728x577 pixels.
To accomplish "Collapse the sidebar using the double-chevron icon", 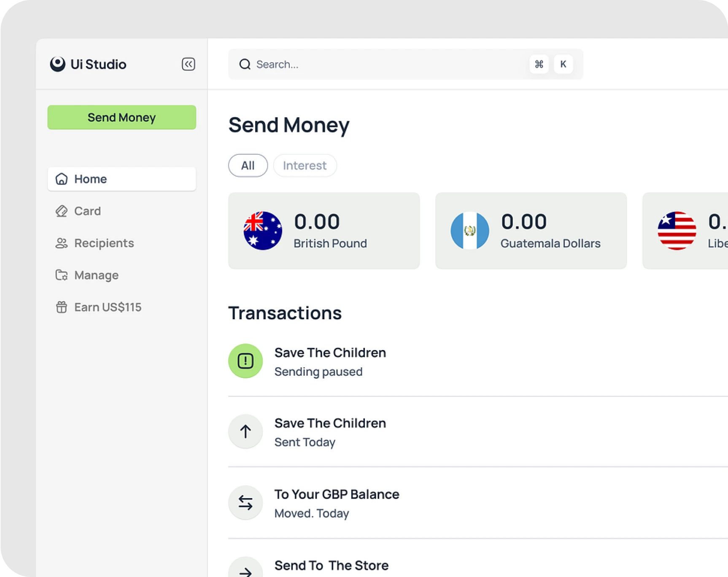I will [x=188, y=64].
